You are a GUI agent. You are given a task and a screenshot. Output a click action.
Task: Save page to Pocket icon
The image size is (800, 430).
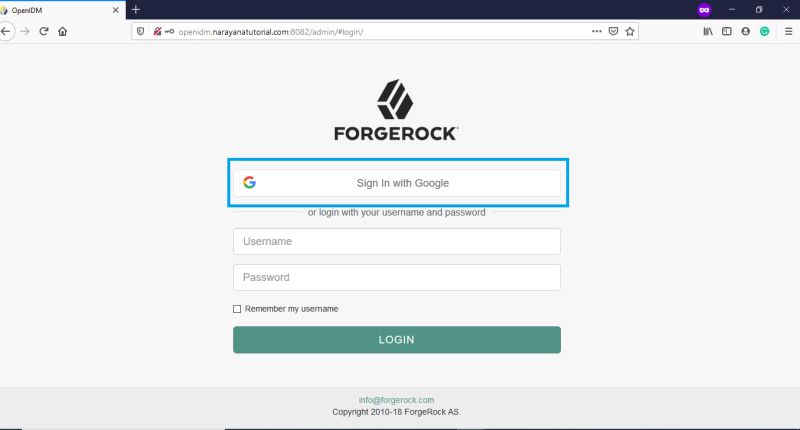click(x=613, y=32)
